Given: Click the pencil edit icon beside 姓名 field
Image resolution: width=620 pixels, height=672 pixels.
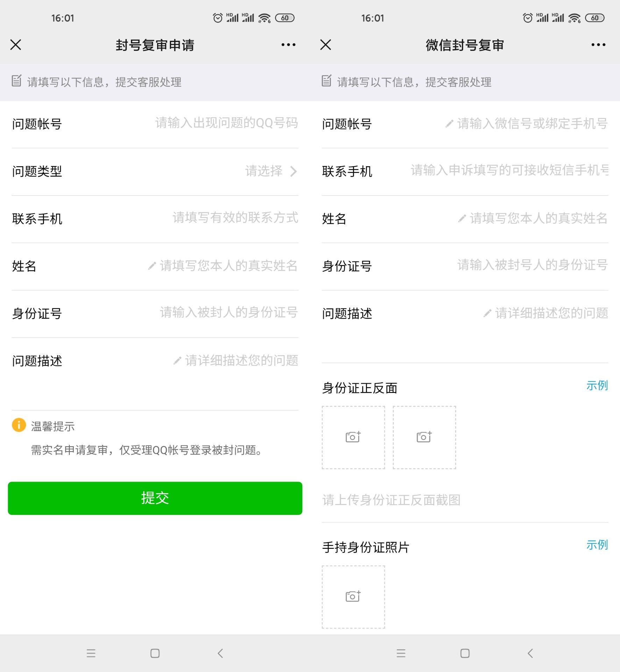Looking at the screenshot, I should [x=152, y=266].
